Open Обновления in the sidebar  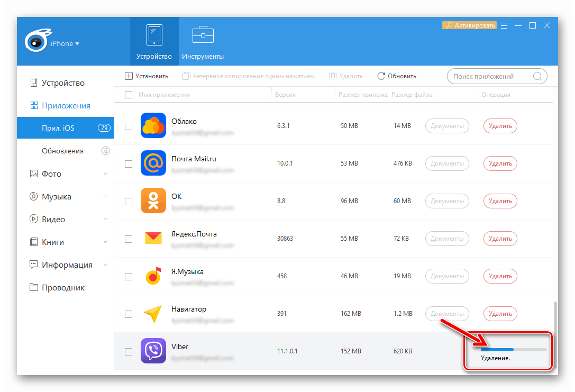[62, 151]
